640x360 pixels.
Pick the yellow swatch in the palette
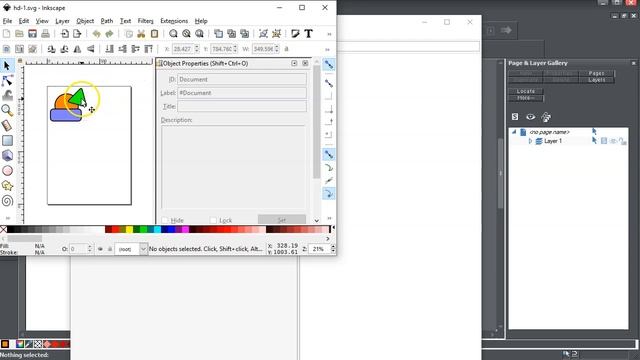click(129, 229)
